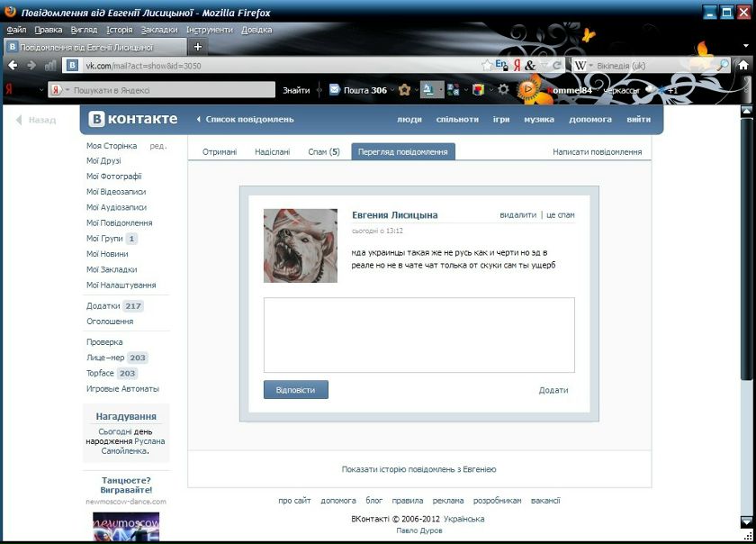The height and width of the screenshot is (544, 756).
Task: Open the Закладки menu in menu bar
Action: [159, 30]
